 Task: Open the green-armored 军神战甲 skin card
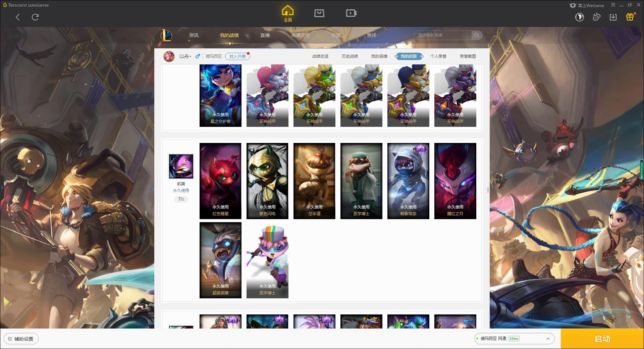click(x=314, y=96)
